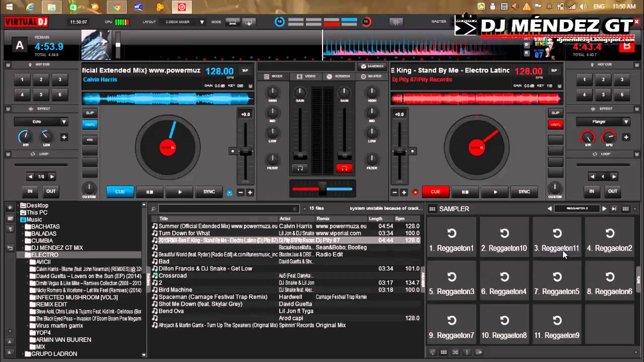Switch to the MIXER tab
Image resolution: width=644 pixels, height=362 pixels.
point(273,76)
